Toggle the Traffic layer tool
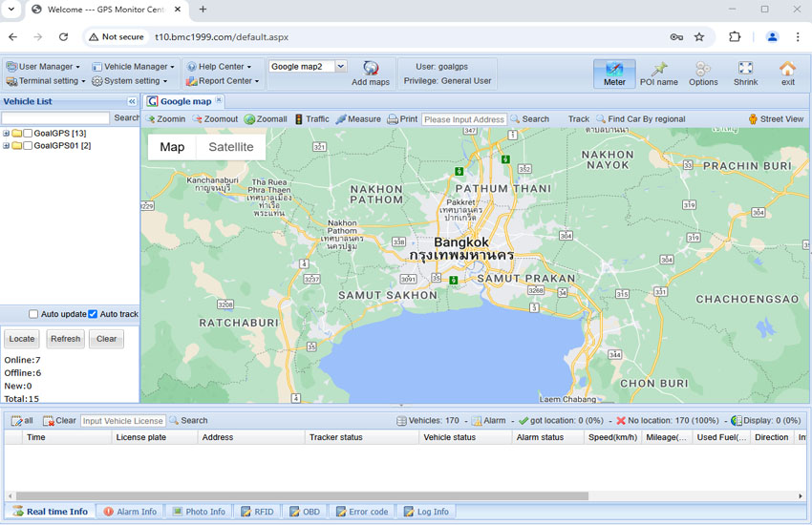 pos(311,119)
